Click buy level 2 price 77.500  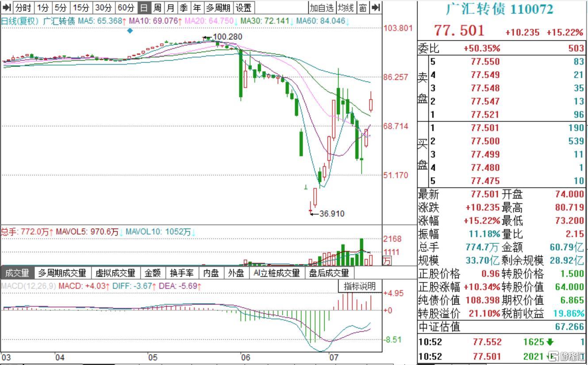[x=485, y=141]
